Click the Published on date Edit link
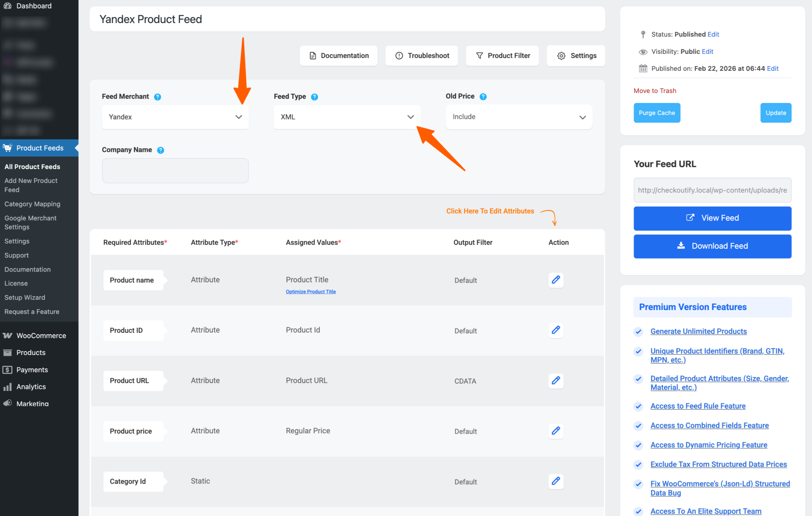The width and height of the screenshot is (812, 516). coord(772,68)
